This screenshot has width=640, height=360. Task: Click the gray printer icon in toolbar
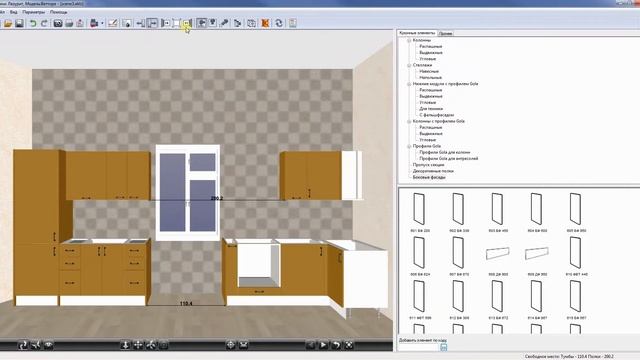pyautogui.click(x=69, y=23)
